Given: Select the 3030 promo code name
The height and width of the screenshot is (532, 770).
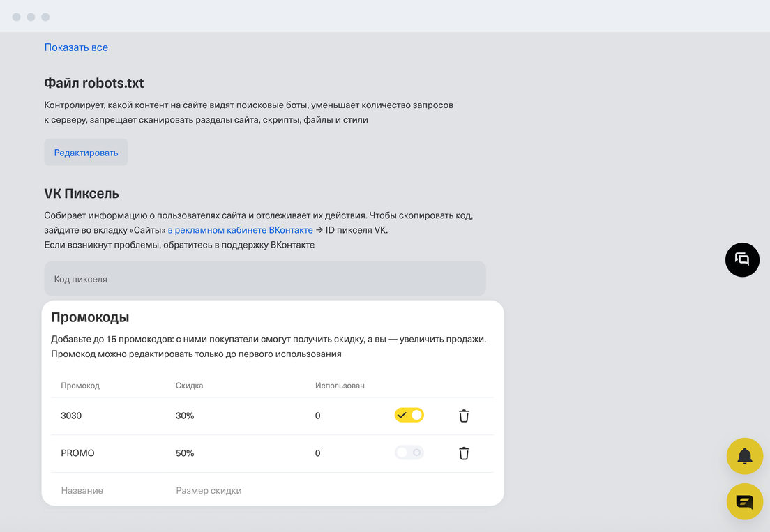Looking at the screenshot, I should click(x=71, y=416).
